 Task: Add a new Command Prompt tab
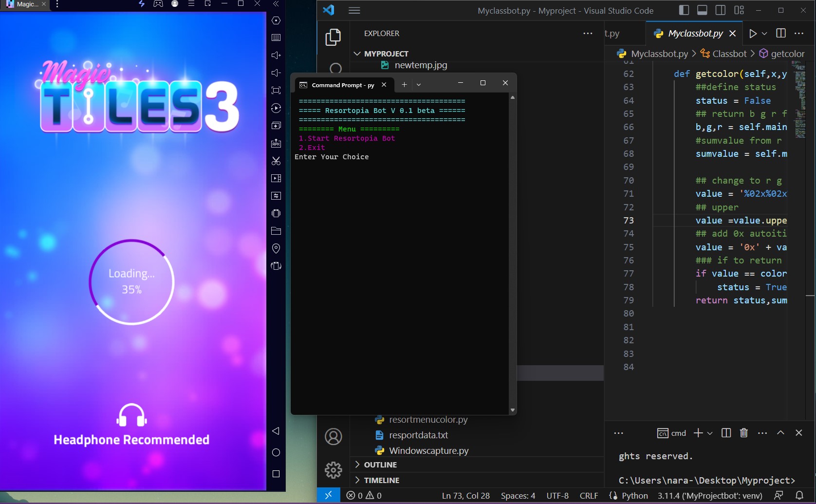[404, 84]
